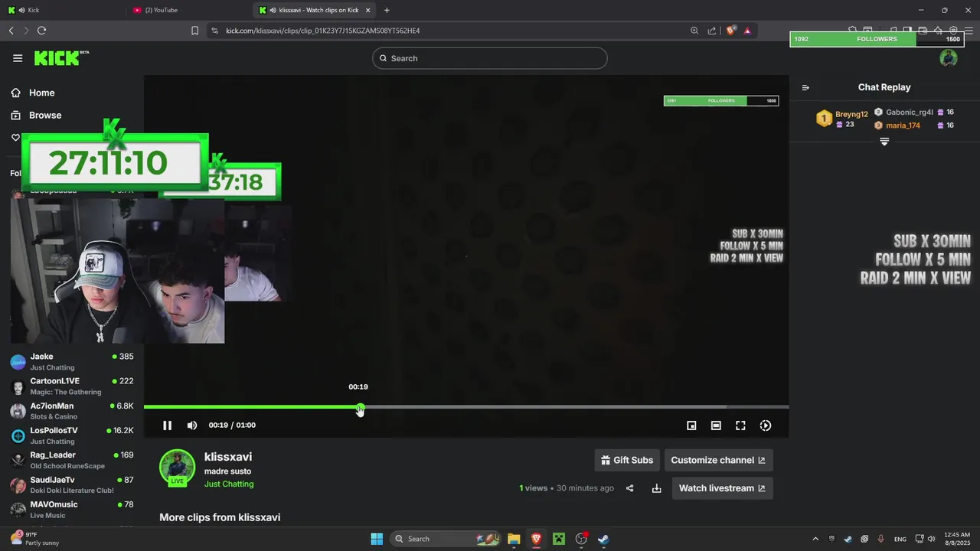Switch to the YouTube tab
Image resolution: width=980 pixels, height=551 pixels.
coord(188,10)
